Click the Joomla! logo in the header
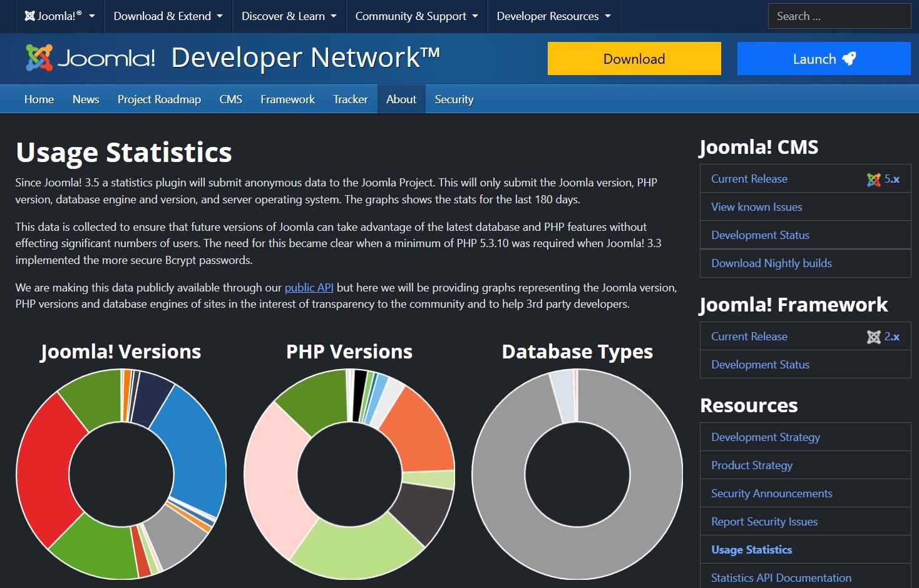Viewport: 919px width, 588px height. pyautogui.click(x=90, y=58)
